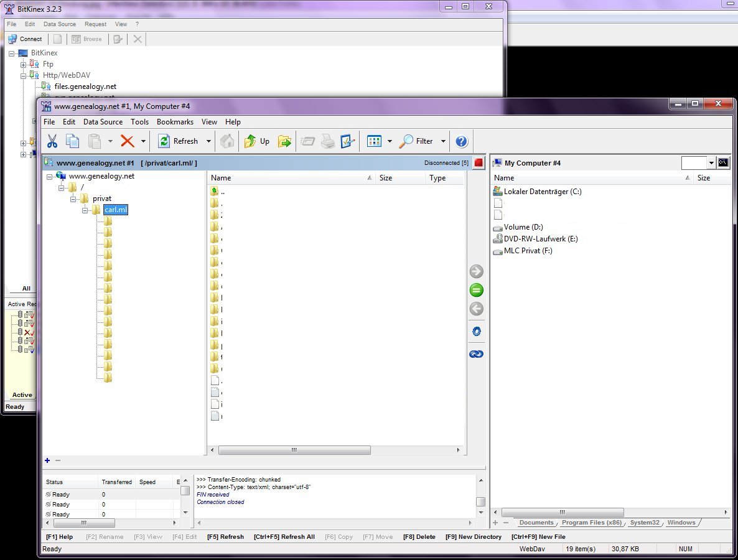Open the Request menu in BitKinex window
Viewport: 738px width, 560px height.
96,24
